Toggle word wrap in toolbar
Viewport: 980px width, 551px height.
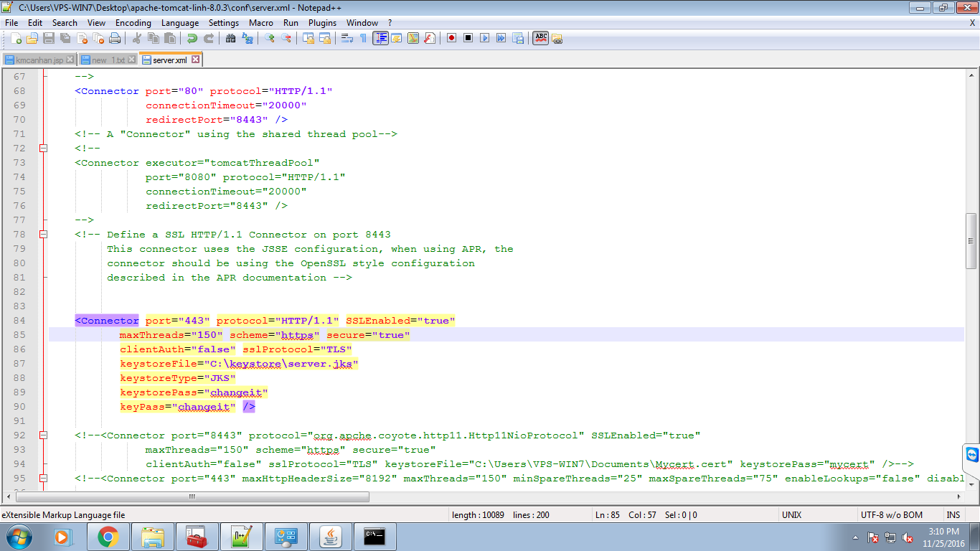pos(347,38)
